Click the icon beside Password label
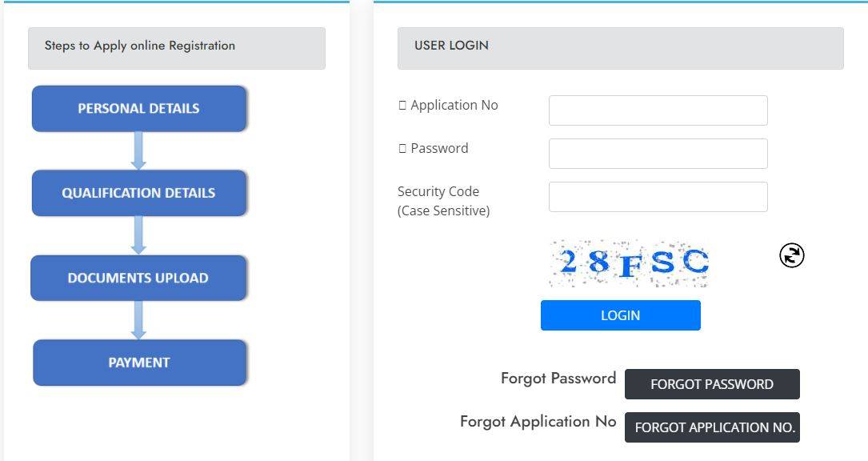Image resolution: width=868 pixels, height=461 pixels. tap(402, 149)
